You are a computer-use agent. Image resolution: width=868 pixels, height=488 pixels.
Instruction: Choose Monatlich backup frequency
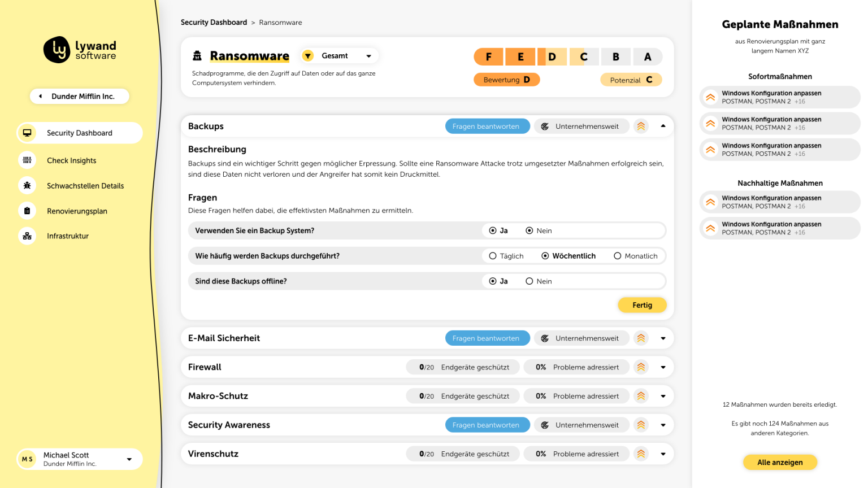(x=618, y=256)
